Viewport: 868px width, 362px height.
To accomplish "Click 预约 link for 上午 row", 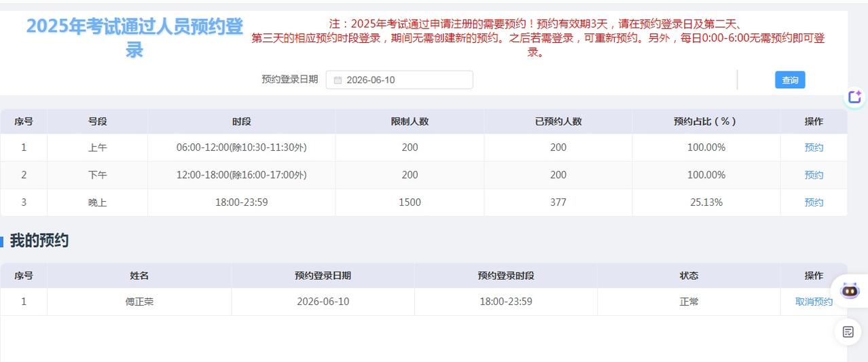I will [x=814, y=147].
